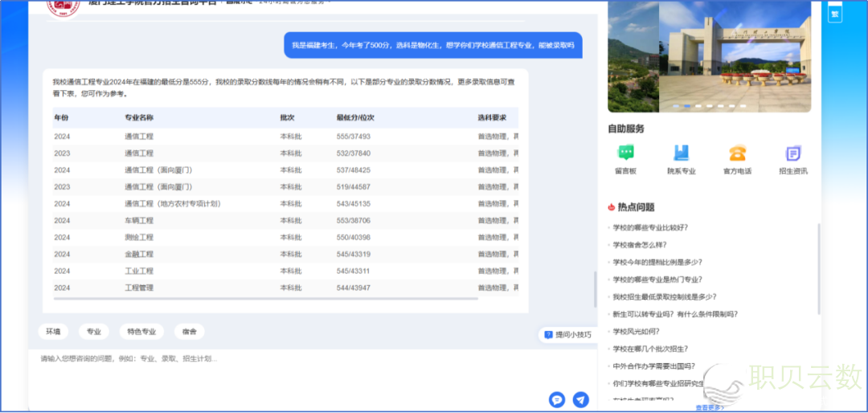
Task: Open the 官方电话 telephone icon
Action: point(737,153)
